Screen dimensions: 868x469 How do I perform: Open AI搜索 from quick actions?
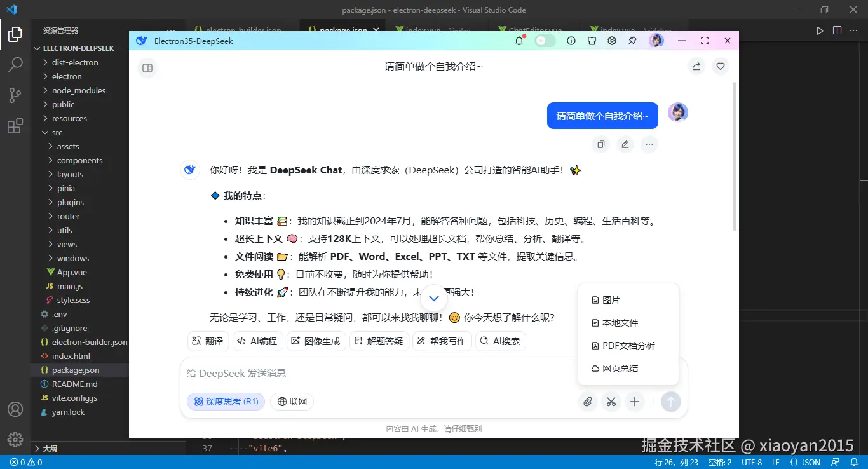coord(500,341)
